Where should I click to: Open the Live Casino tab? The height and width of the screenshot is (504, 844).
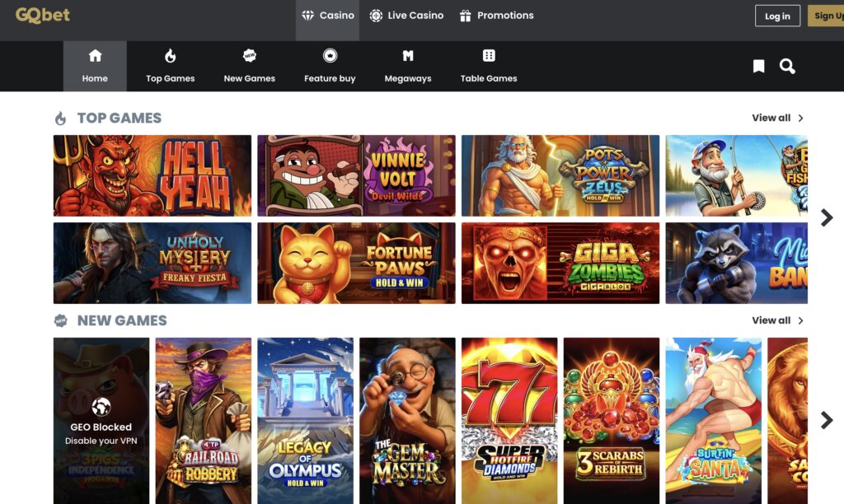(x=406, y=16)
